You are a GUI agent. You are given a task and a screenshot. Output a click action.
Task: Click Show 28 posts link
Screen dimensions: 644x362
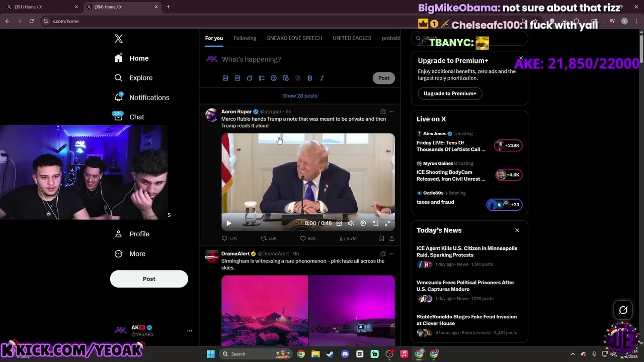[x=300, y=96]
